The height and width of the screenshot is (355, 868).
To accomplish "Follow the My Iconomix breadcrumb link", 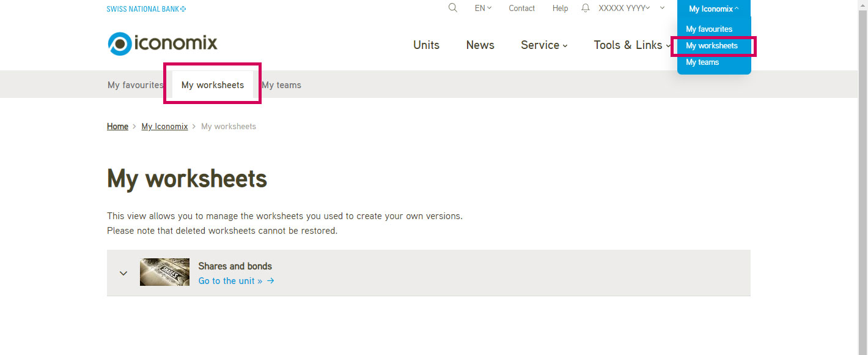I will point(164,127).
